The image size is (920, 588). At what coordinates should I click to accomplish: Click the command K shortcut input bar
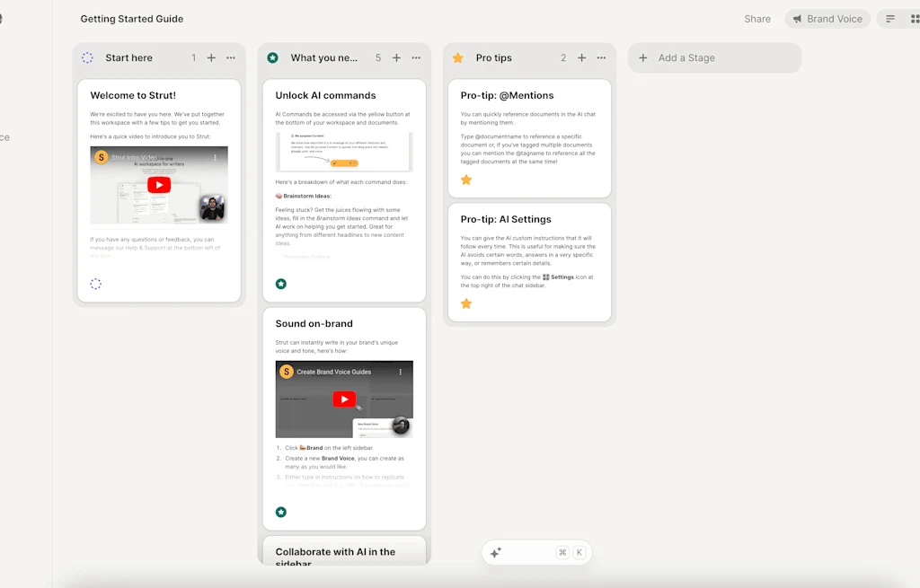click(x=536, y=552)
